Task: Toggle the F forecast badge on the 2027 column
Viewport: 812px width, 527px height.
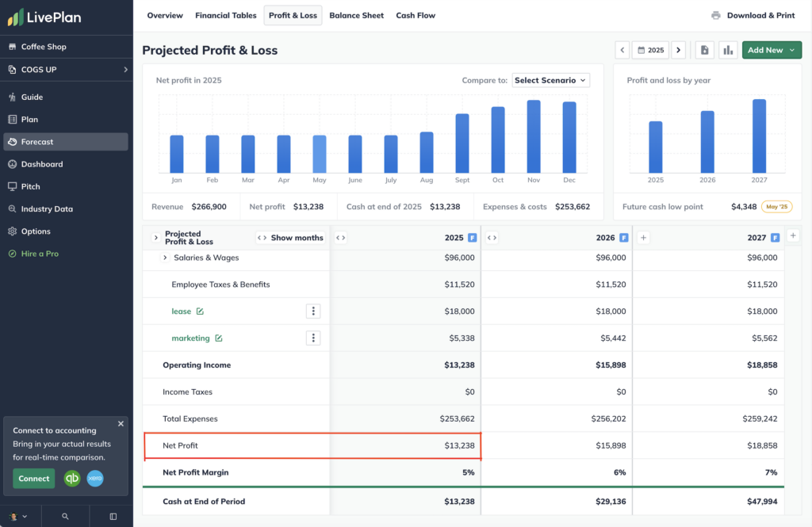Action: (x=774, y=237)
